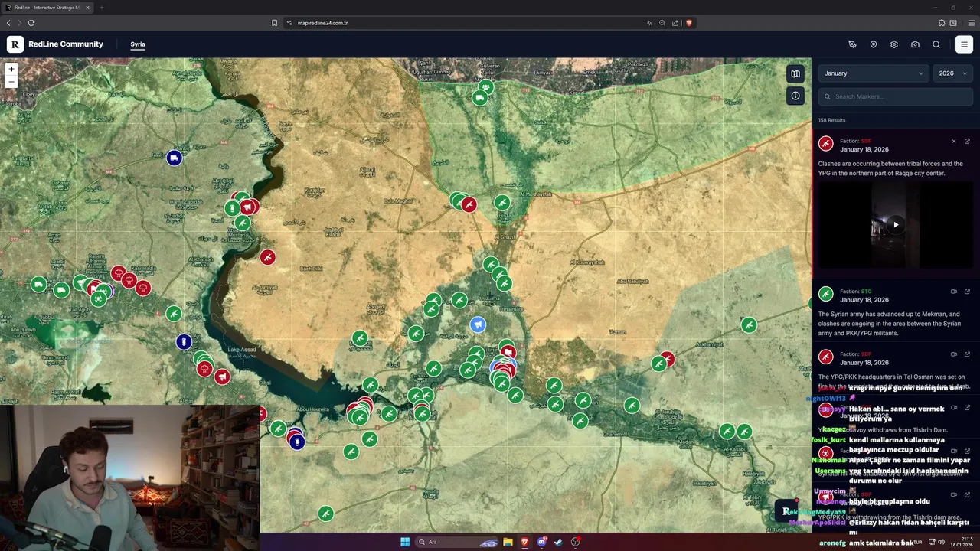Zoom out the map with minus button

click(11, 81)
